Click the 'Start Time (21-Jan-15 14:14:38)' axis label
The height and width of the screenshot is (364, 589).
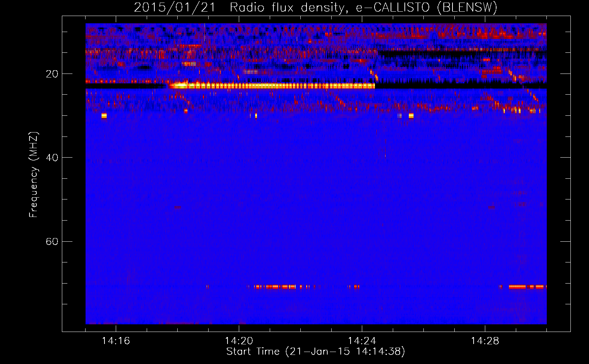[316, 352]
